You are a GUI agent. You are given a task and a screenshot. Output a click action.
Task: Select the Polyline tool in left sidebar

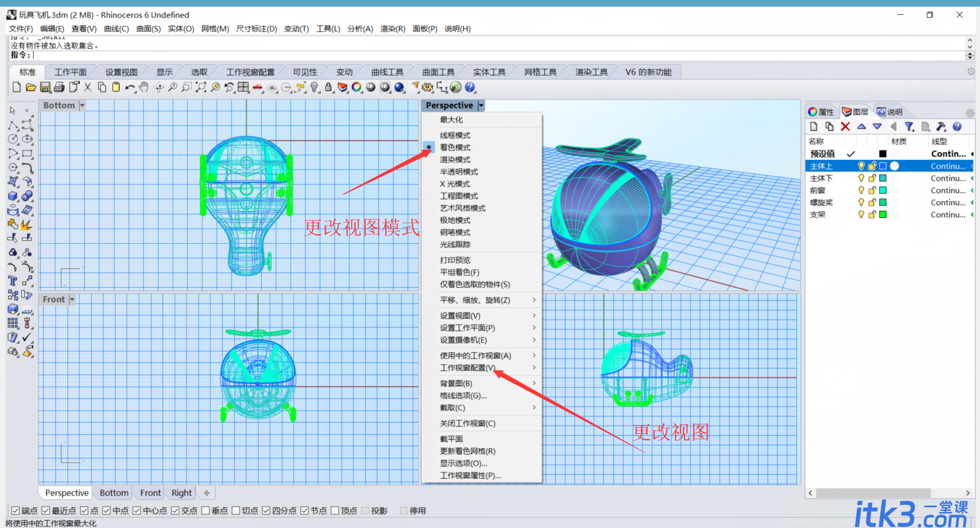(x=12, y=125)
